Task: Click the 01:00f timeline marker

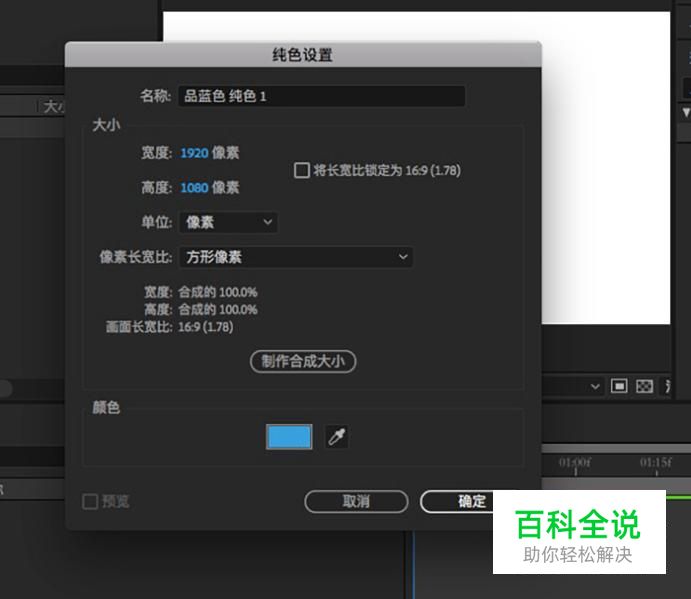Action: click(x=575, y=464)
